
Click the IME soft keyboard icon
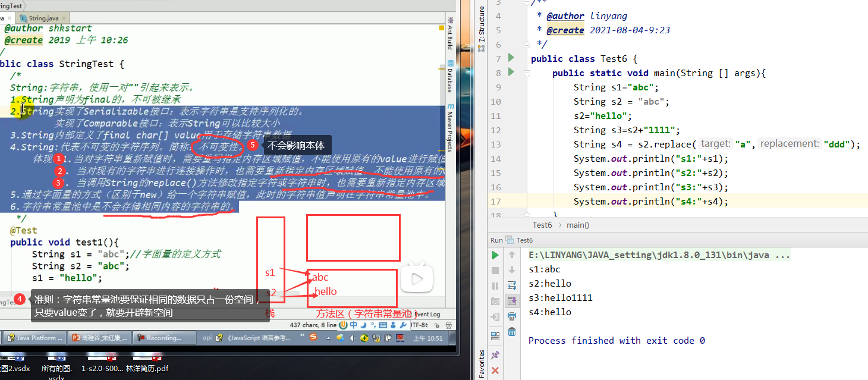383,325
